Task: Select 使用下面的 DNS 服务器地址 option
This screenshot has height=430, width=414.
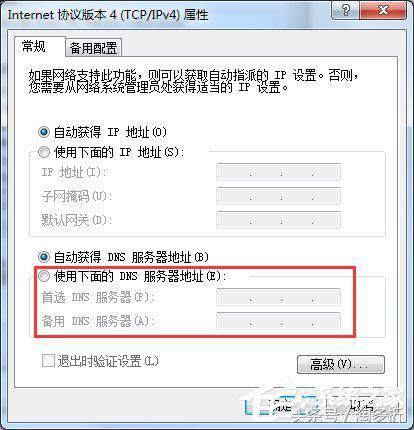Action: coord(44,276)
